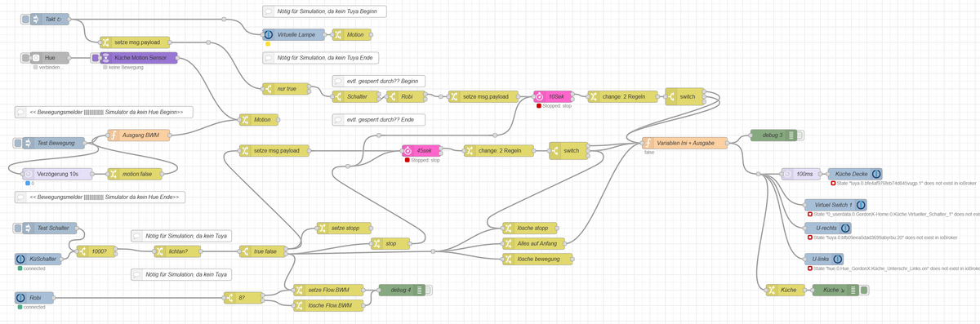
Task: Select the Bewegungsmelder Simulator 'Hue Beginn' comment
Action: click(104, 112)
